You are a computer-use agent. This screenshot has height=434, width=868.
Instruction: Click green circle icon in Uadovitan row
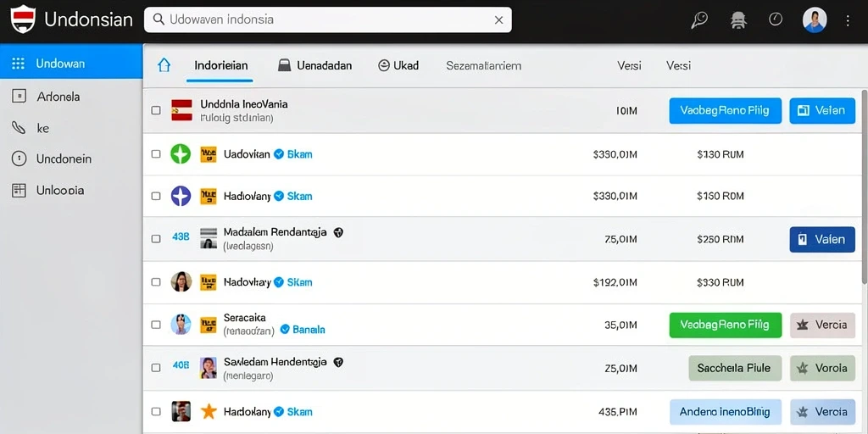(x=181, y=154)
